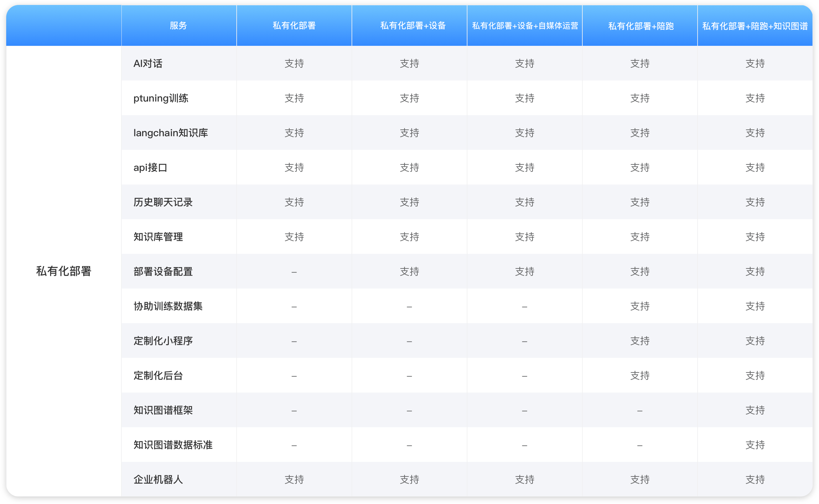Select 私有化部署+设备+自媒体运营 header cell
This screenshot has height=504, width=819.
(525, 26)
